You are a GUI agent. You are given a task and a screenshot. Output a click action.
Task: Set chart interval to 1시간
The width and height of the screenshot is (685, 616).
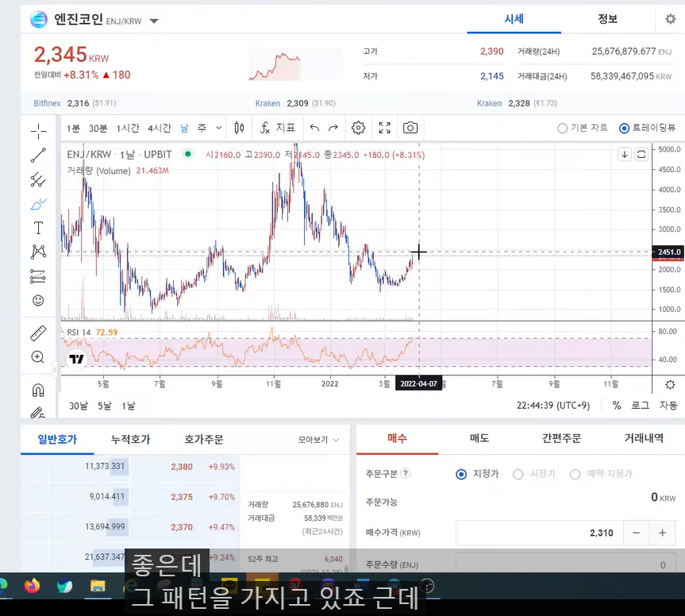(x=128, y=129)
